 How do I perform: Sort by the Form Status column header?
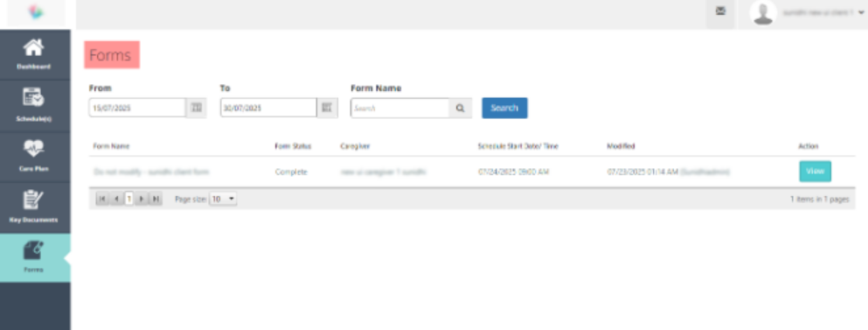[293, 146]
